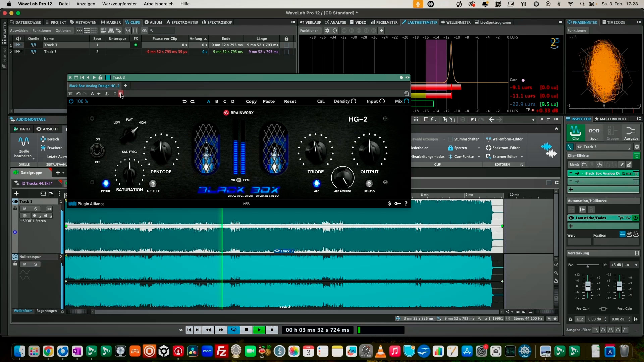Expand the Sperren dropdown arrow
The height and width of the screenshot is (362, 644).
[x=479, y=148]
